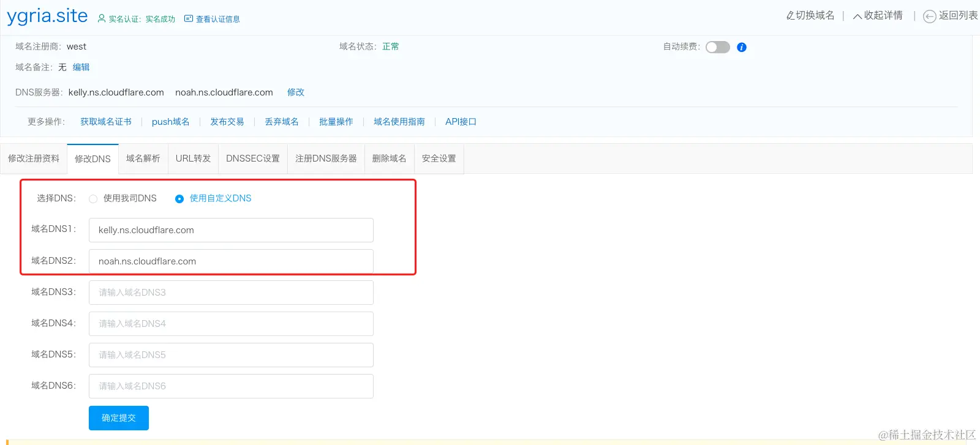Switch to the URL转发 tab

pos(193,159)
